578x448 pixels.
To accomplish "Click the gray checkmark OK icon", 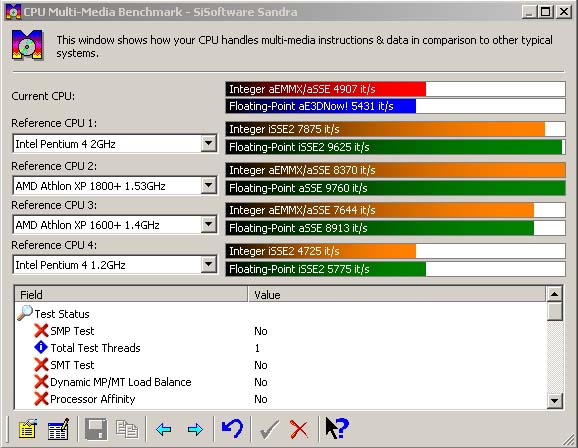I will [x=269, y=430].
